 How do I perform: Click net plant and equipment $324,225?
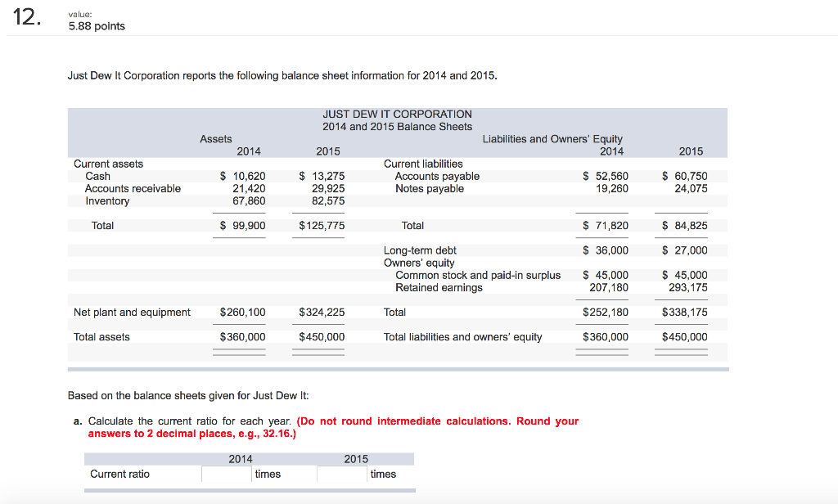[322, 312]
